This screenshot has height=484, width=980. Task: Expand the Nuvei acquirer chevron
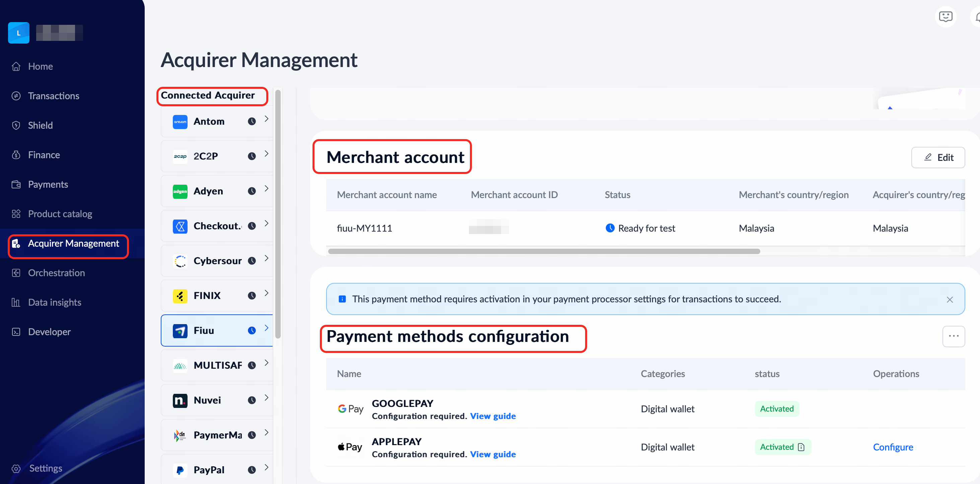tap(266, 398)
